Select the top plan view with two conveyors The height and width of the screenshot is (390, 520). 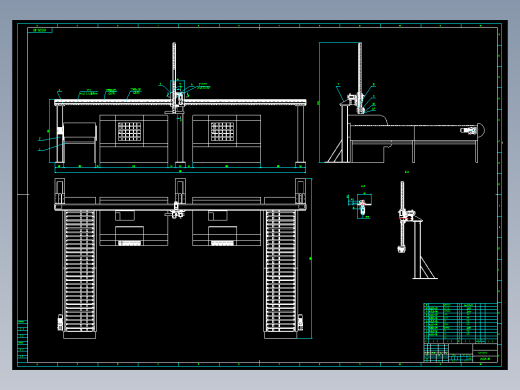[183, 258]
